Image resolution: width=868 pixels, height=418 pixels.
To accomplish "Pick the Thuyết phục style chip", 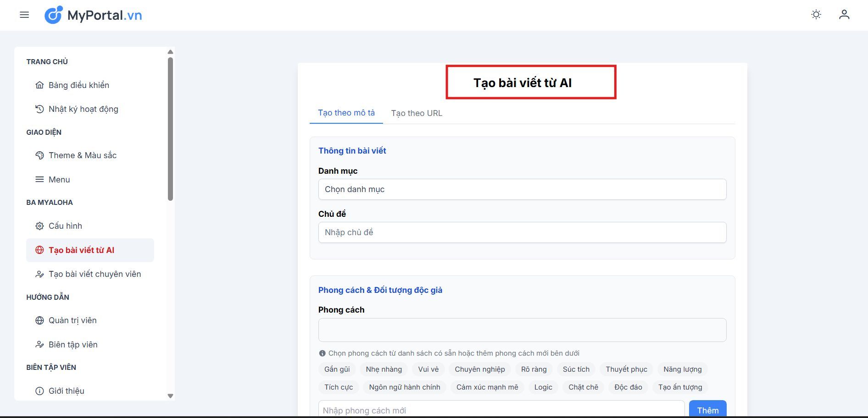I will (x=626, y=369).
